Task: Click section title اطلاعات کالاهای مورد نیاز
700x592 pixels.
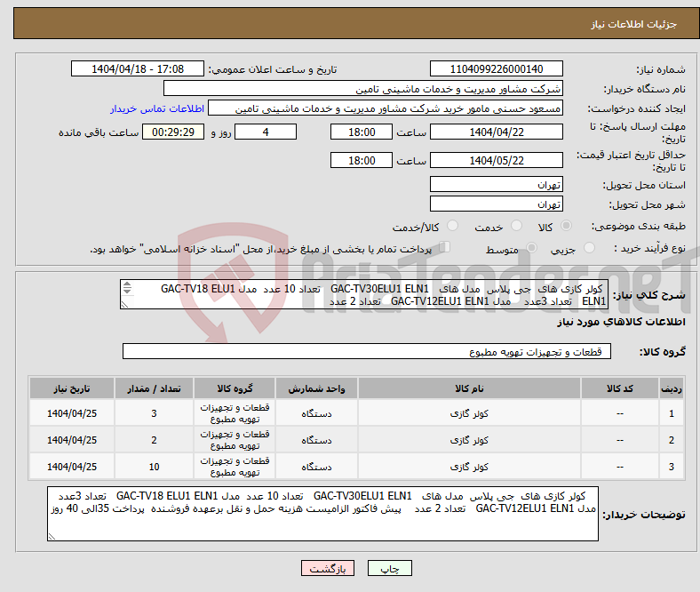Action: [x=621, y=322]
